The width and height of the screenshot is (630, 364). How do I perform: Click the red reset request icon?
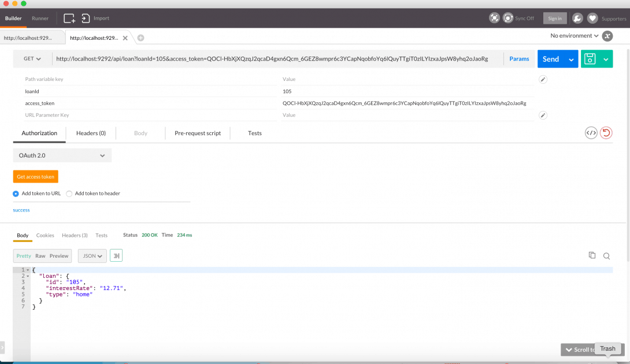606,133
